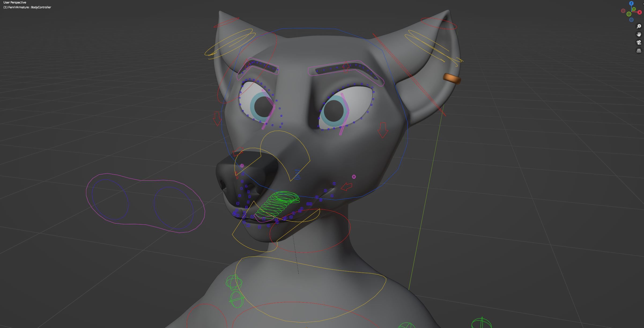644x328 pixels.
Task: Select the red down-arrow at the face edge
Action: 217,119
